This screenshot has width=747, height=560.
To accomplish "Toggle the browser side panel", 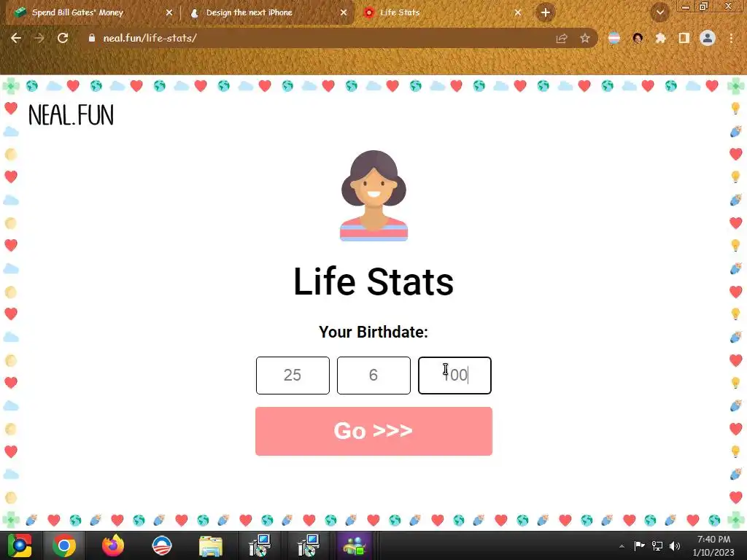I will tap(684, 38).
